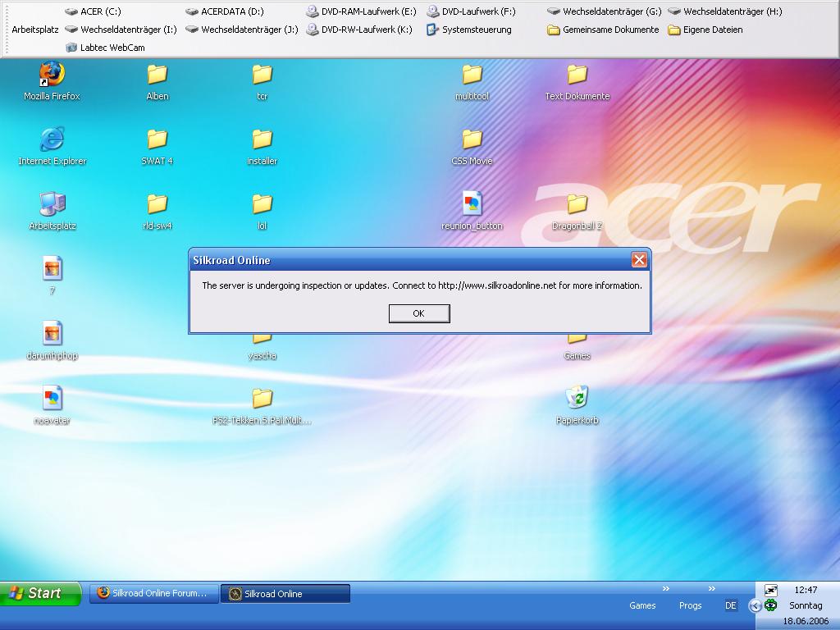This screenshot has height=630, width=840.
Task: Select the noavatar image file icon
Action: pyautogui.click(x=52, y=399)
